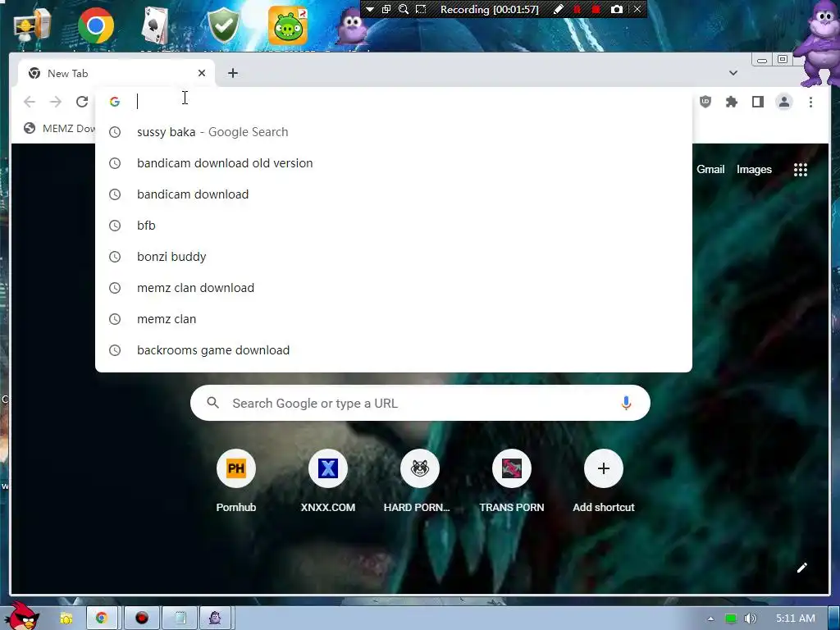
Task: Open the green pig desktop icon
Action: [x=288, y=25]
